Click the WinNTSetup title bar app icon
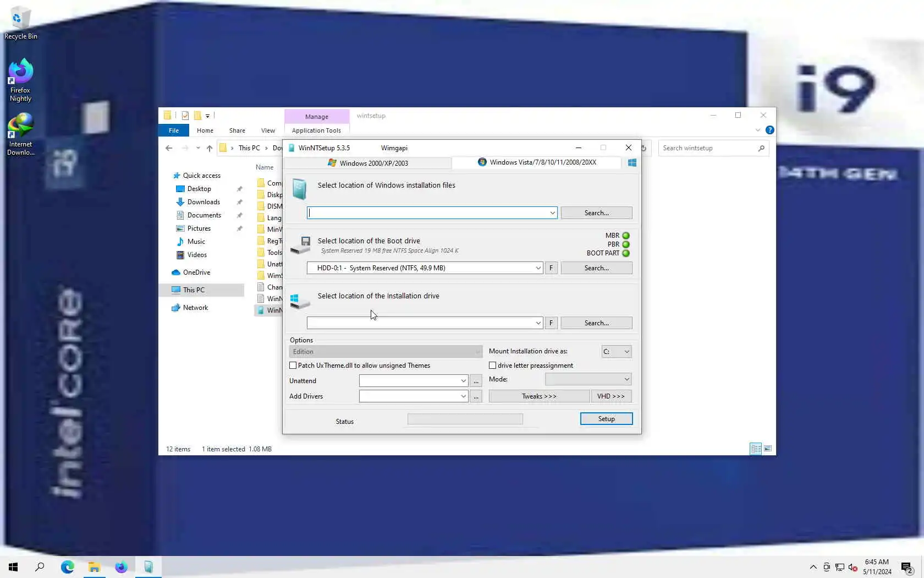Screen dimensions: 924x578 point(291,148)
